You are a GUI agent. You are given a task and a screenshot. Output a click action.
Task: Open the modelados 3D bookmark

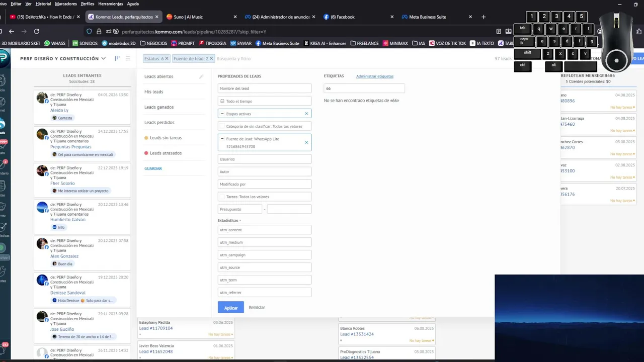(x=119, y=43)
